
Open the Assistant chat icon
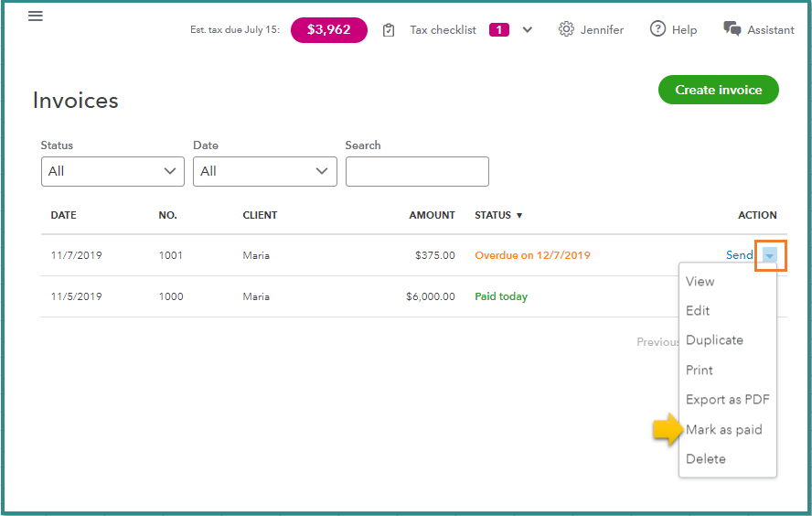(732, 29)
